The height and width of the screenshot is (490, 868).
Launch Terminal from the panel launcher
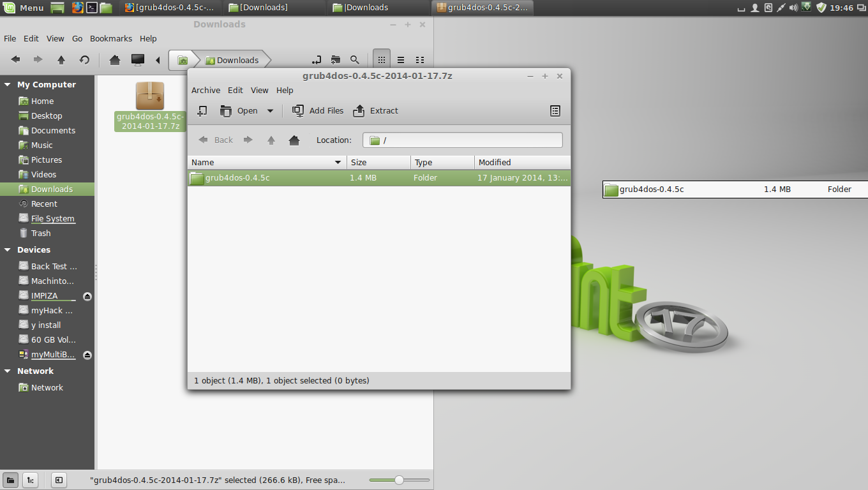point(92,8)
